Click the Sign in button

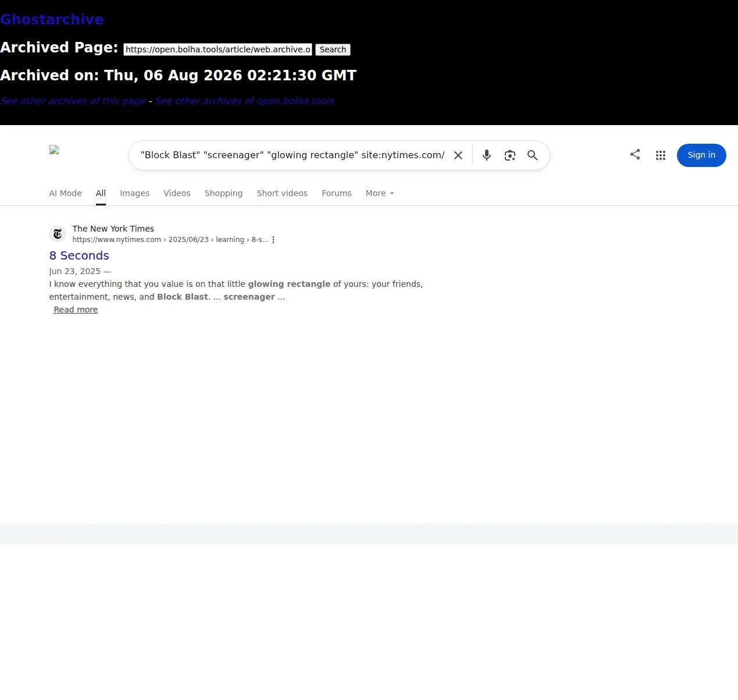tap(701, 155)
